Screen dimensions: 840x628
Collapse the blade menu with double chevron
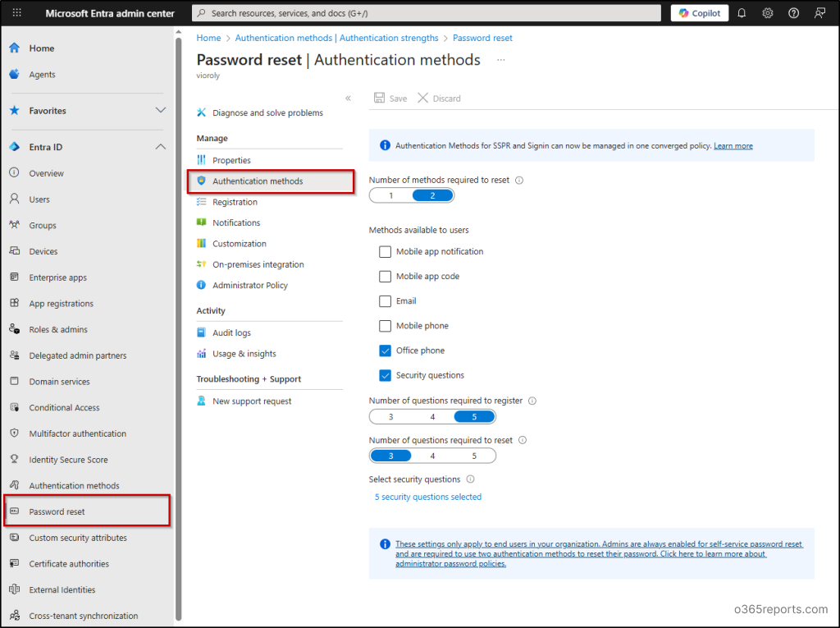tap(348, 99)
